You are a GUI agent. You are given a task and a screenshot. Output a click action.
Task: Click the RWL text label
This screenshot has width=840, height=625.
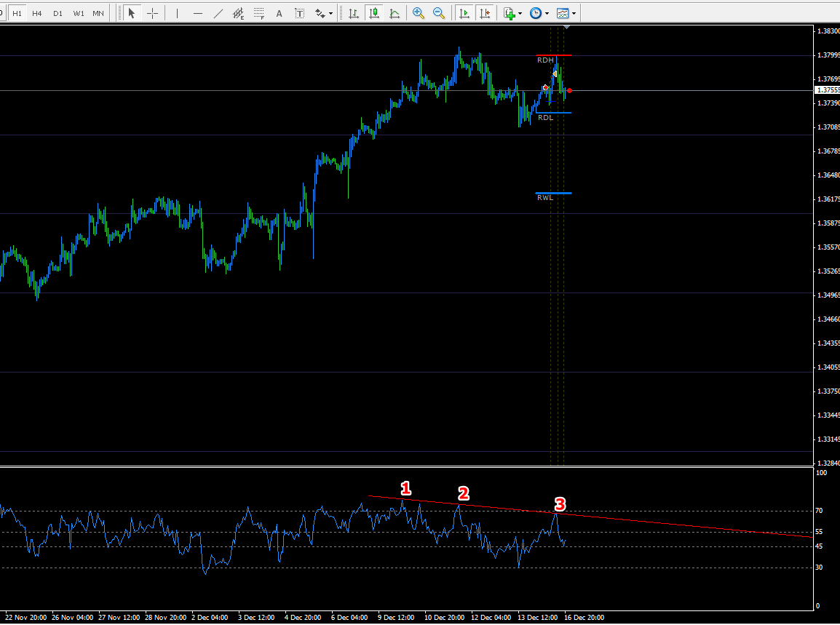point(545,198)
